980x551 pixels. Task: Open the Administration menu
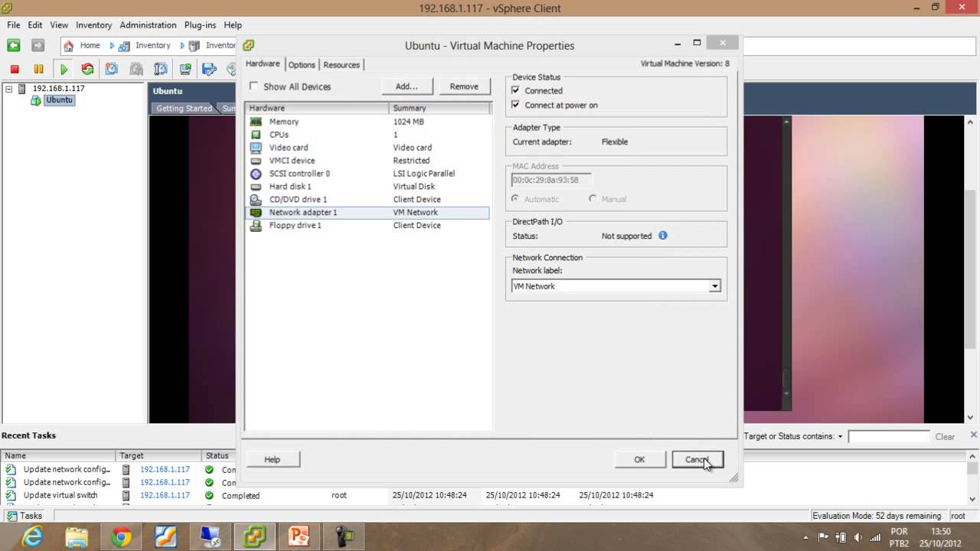(148, 25)
